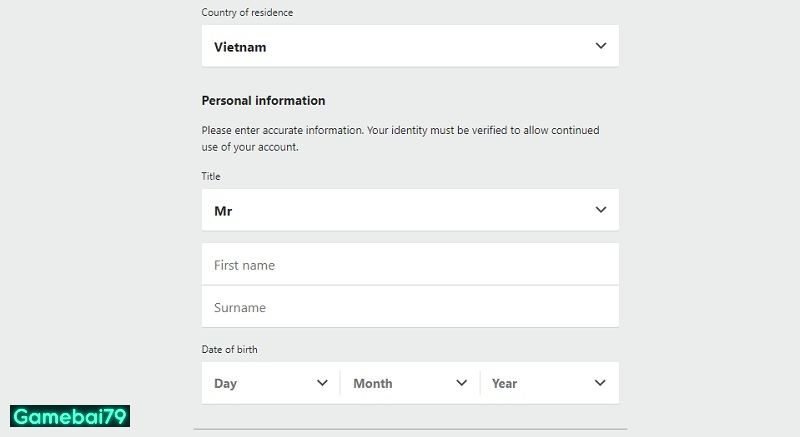
Task: Click the chevron arrow beside Mr
Action: click(600, 210)
